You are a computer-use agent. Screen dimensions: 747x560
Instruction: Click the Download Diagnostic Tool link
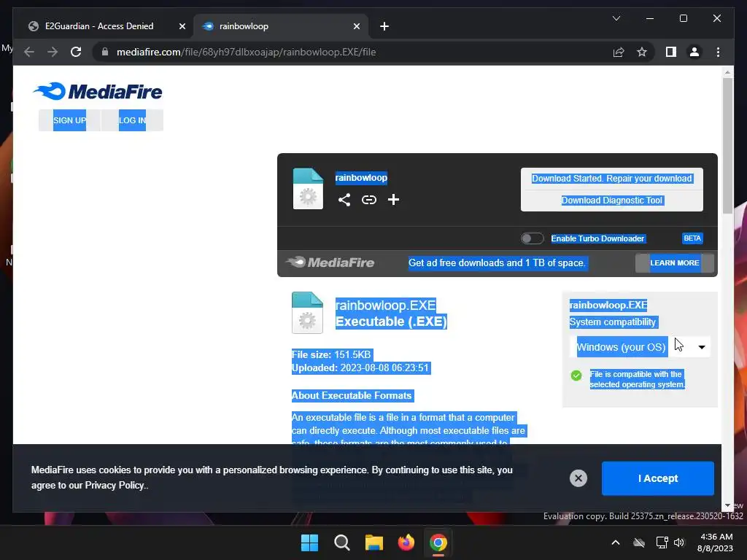612,201
